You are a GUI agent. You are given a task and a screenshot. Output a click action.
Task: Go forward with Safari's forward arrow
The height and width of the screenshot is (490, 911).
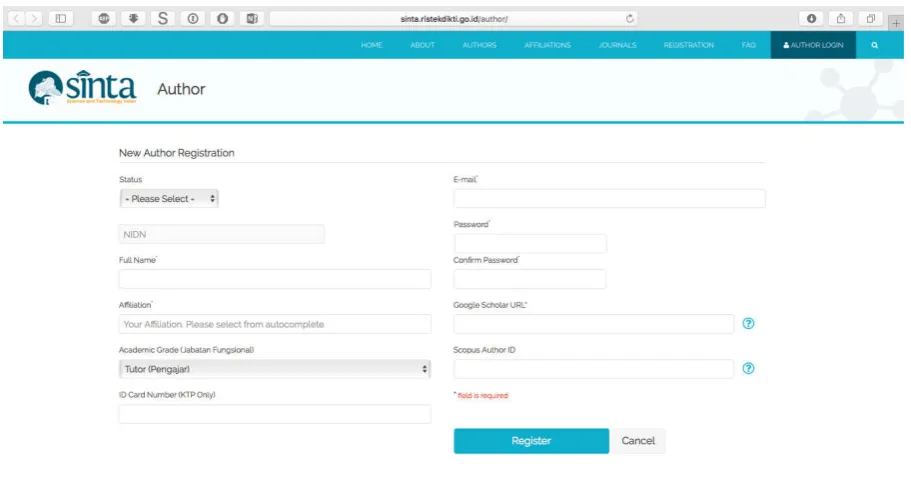pos(34,19)
